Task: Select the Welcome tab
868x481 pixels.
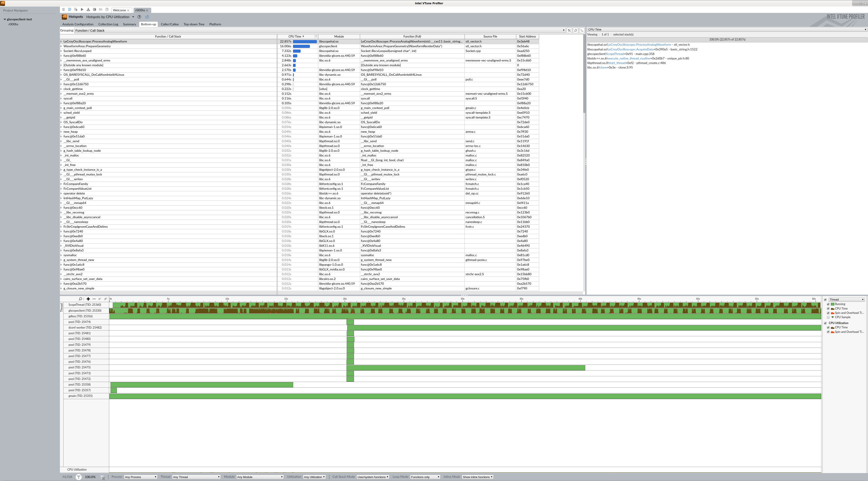Action: click(x=119, y=10)
